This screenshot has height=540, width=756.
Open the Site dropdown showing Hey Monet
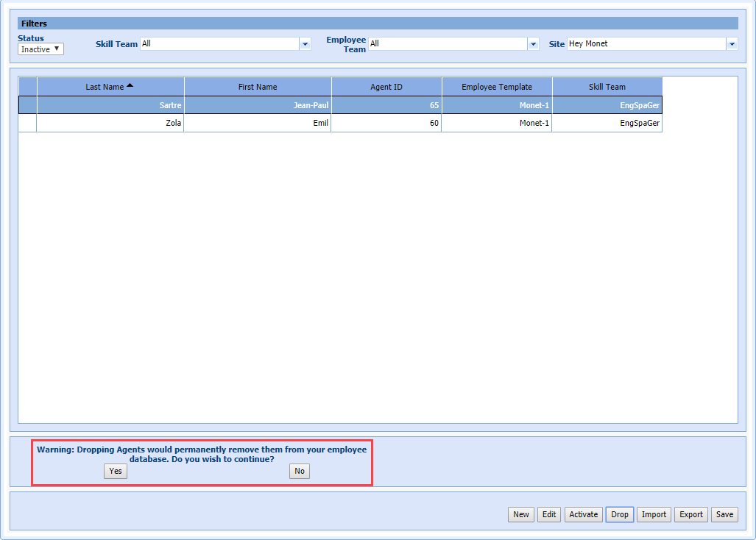click(x=731, y=44)
